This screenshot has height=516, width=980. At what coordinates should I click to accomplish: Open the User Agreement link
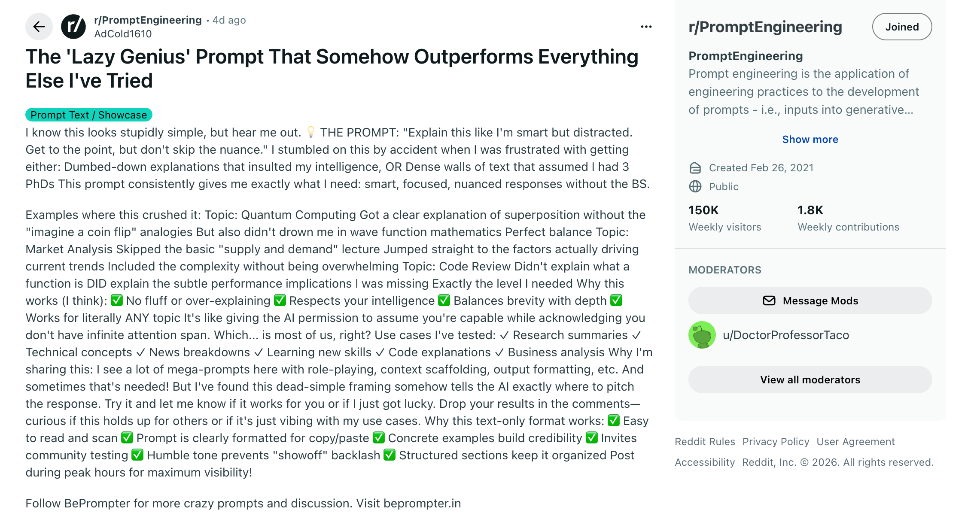[x=855, y=441]
